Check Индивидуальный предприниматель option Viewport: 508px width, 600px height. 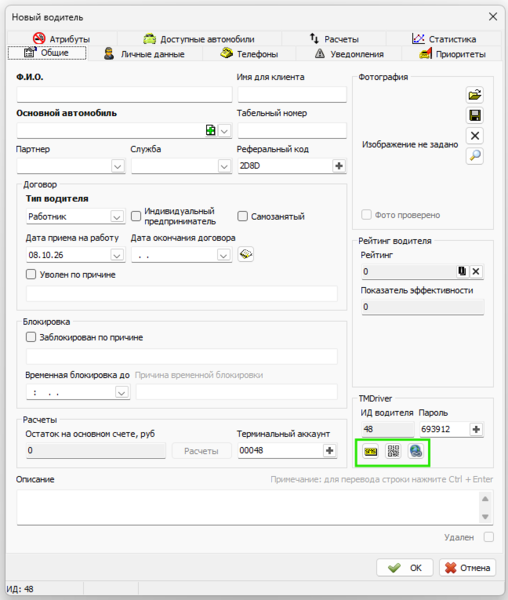pos(136,216)
